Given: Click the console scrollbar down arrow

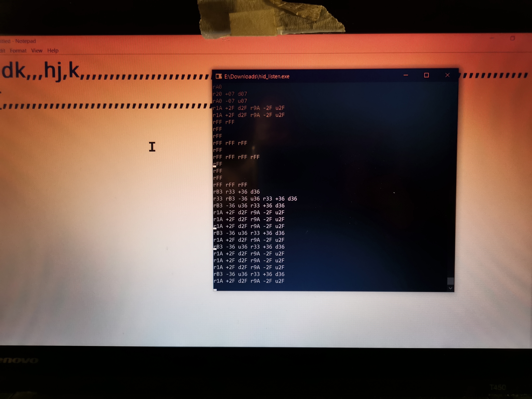Looking at the screenshot, I should pos(450,288).
